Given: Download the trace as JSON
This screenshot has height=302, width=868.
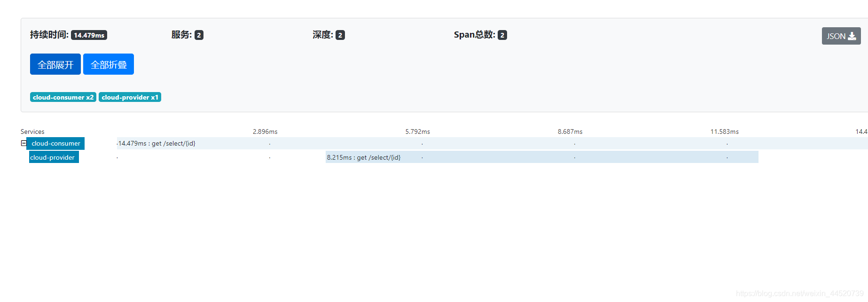Looking at the screenshot, I should [x=841, y=36].
